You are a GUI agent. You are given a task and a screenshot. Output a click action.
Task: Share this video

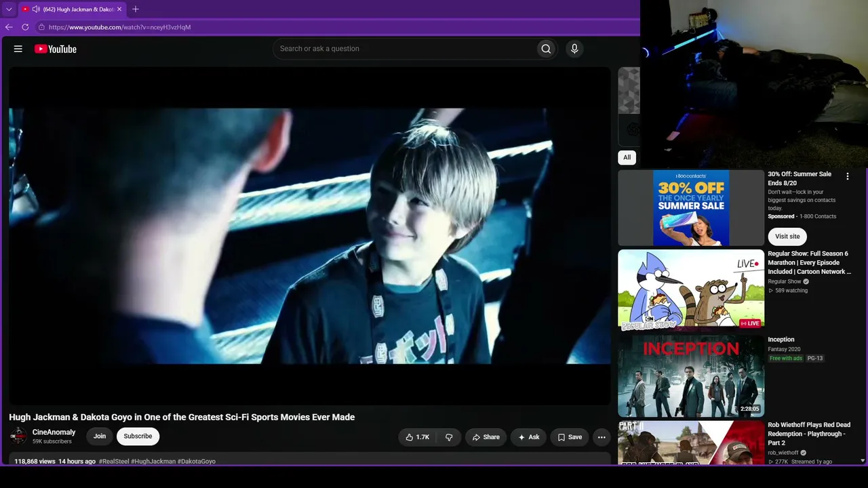(486, 437)
